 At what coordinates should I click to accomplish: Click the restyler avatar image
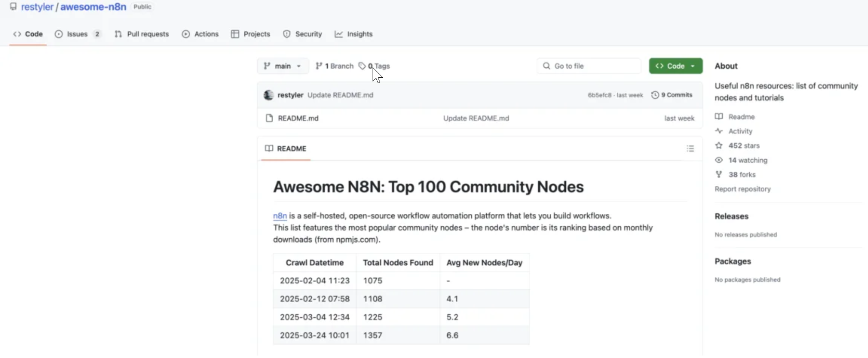(269, 95)
